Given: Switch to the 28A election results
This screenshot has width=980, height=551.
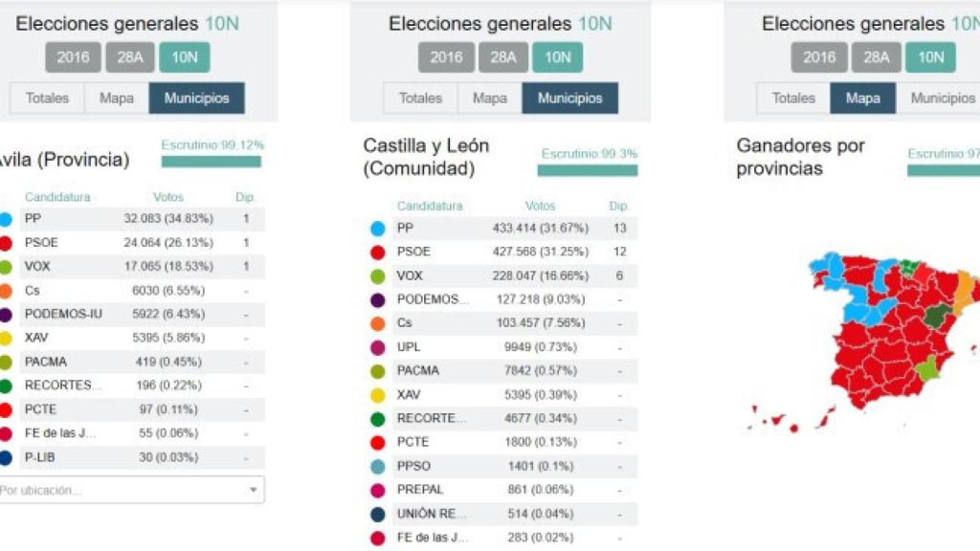Looking at the screenshot, I should point(131,57).
